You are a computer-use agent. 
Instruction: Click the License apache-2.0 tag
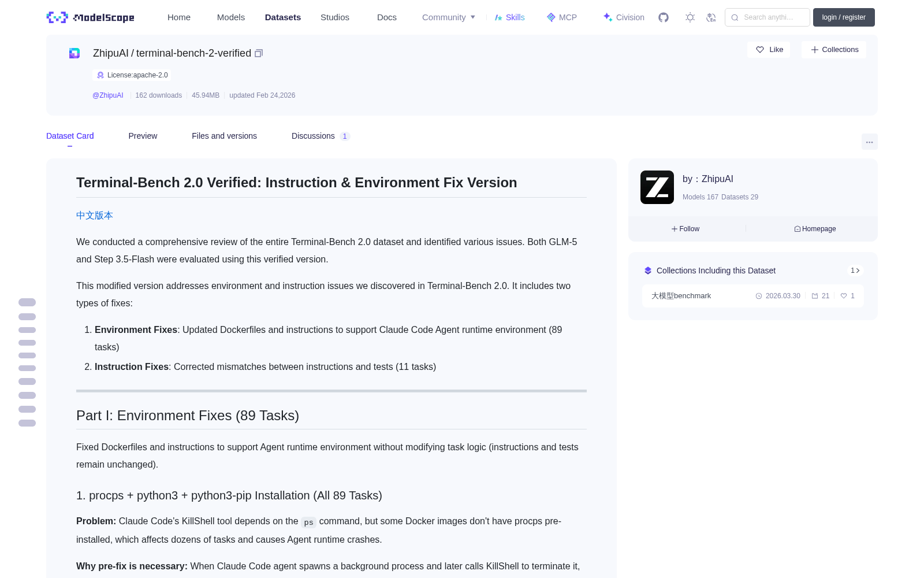132,75
